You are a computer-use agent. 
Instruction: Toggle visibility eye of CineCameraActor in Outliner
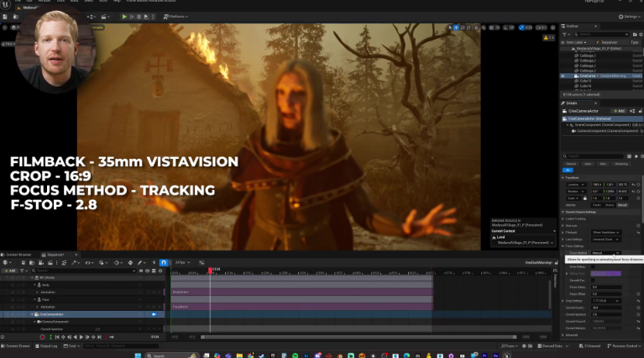pyautogui.click(x=563, y=76)
